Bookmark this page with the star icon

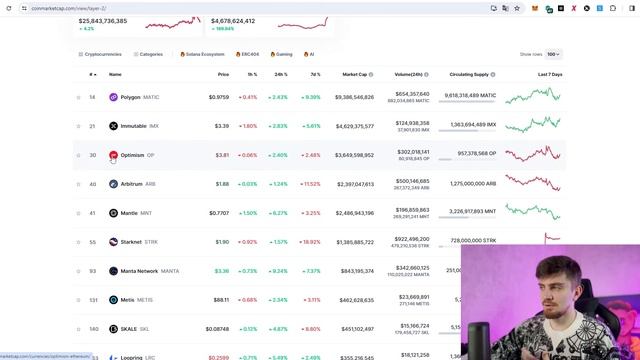(x=517, y=8)
